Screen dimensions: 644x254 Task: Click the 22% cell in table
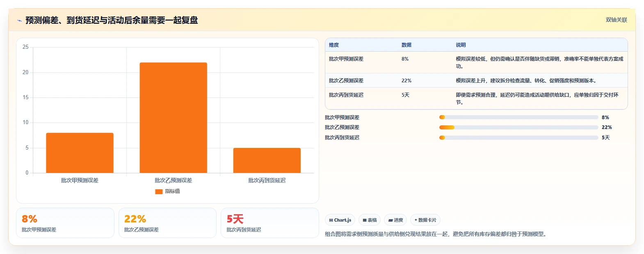coord(406,81)
